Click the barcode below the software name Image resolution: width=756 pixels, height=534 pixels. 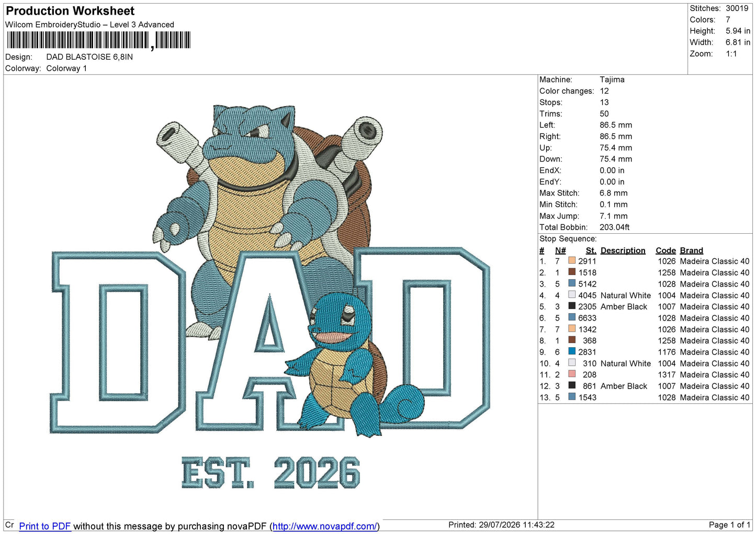[x=99, y=40]
